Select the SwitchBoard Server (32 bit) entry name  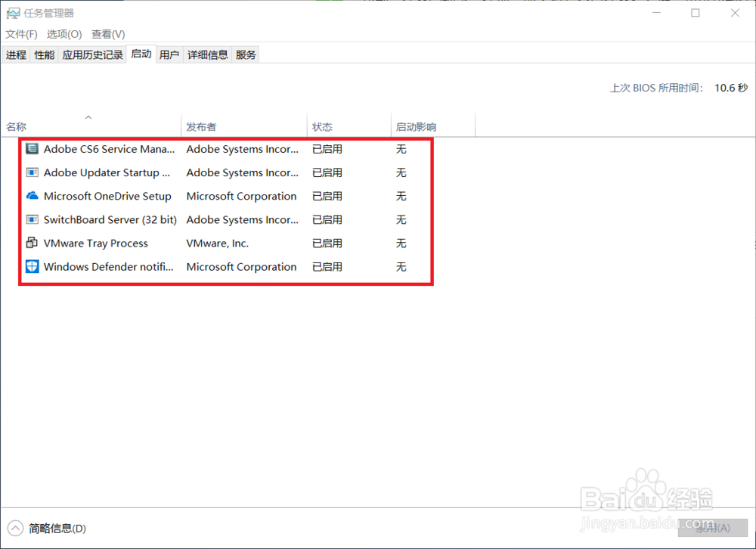pos(110,219)
